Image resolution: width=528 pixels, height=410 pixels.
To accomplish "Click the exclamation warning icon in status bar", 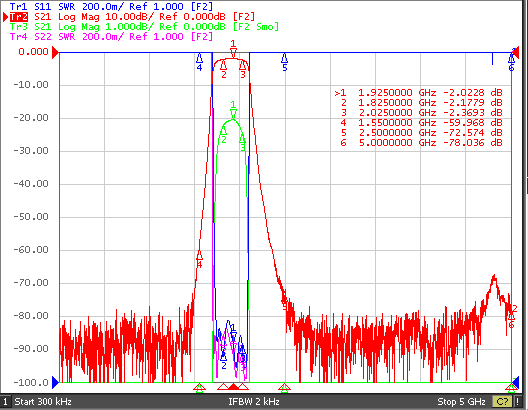I will tap(518, 402).
